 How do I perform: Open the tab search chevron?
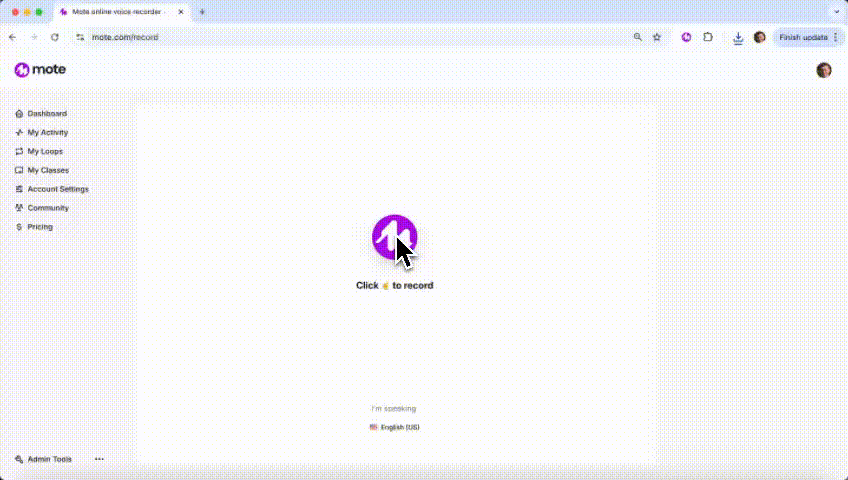coord(836,11)
